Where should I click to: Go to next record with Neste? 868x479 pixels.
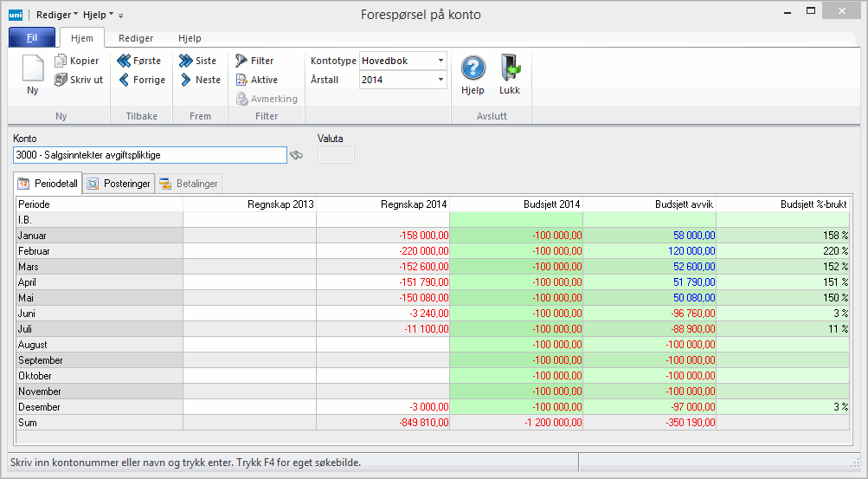click(186, 80)
